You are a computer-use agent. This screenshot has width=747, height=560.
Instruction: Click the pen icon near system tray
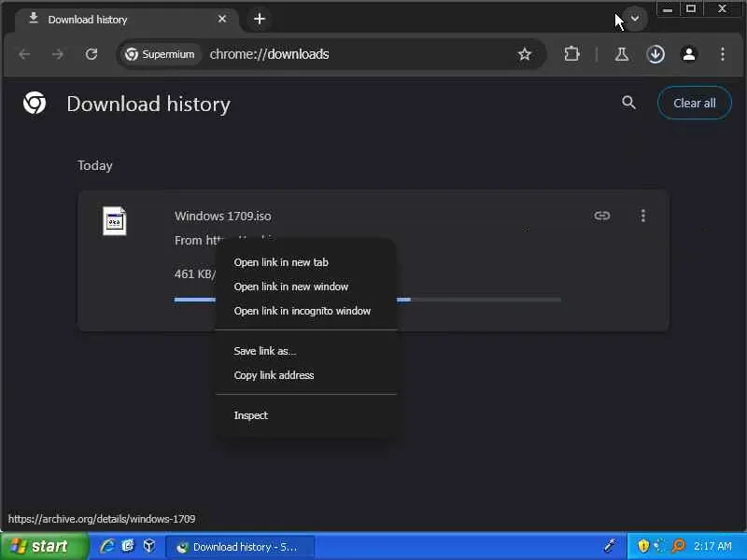610,546
